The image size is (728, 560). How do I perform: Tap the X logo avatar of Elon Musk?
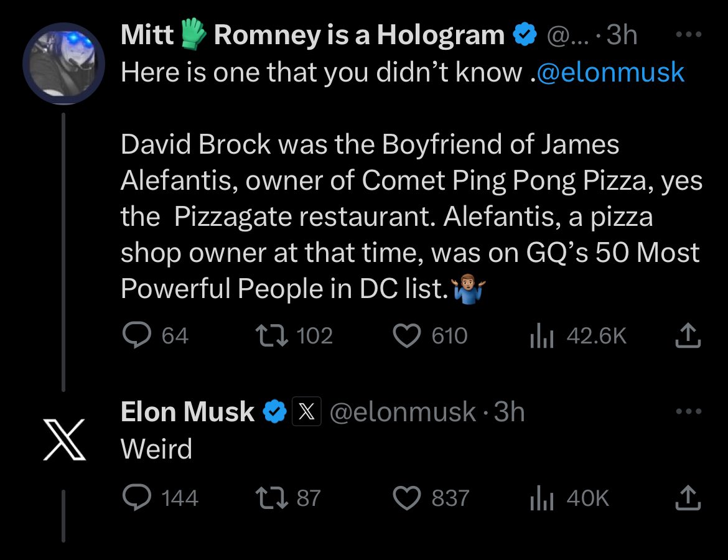pyautogui.click(x=64, y=439)
